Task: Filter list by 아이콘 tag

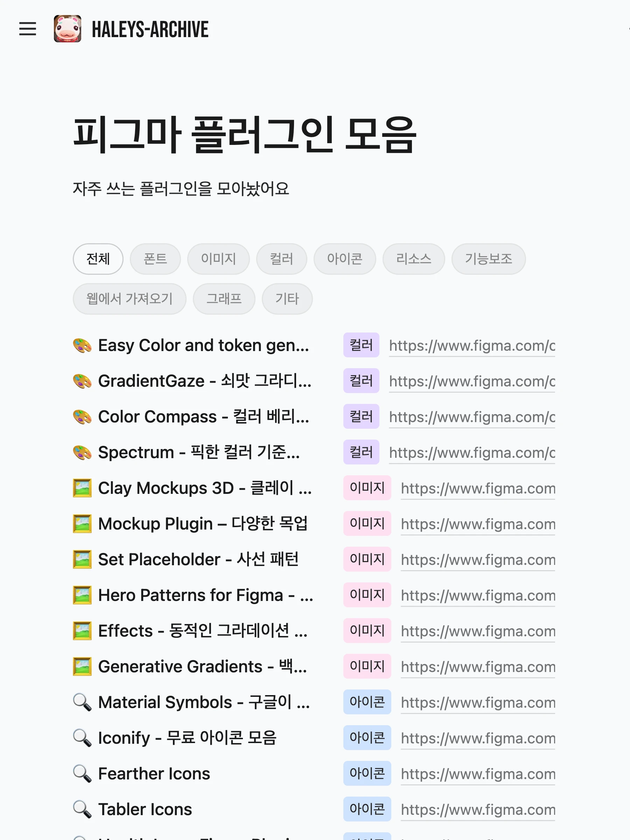Action: pos(344,259)
